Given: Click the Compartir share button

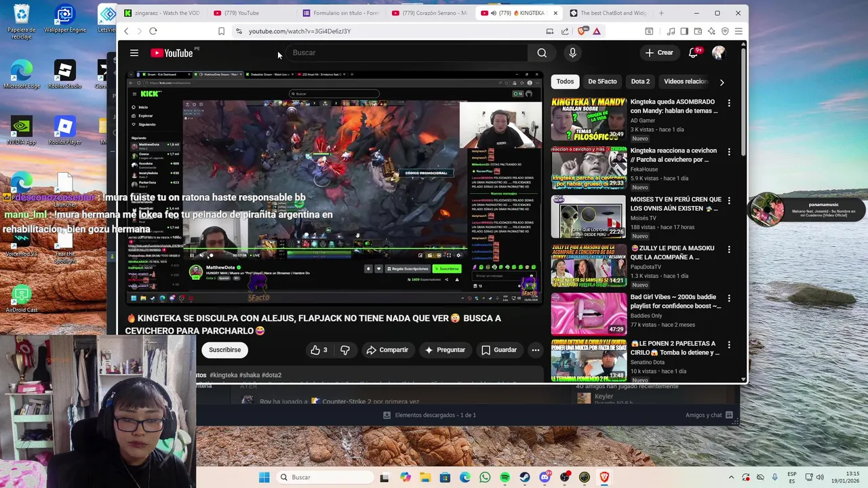Looking at the screenshot, I should (x=387, y=350).
